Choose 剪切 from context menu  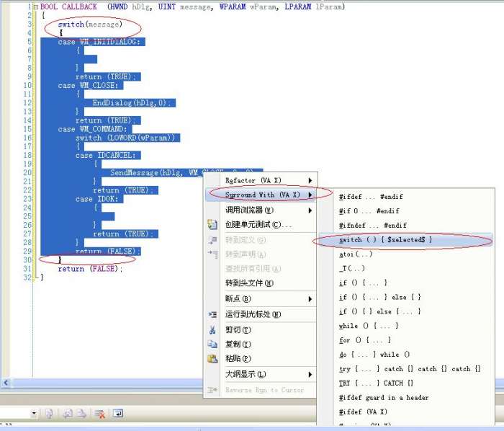click(x=261, y=329)
